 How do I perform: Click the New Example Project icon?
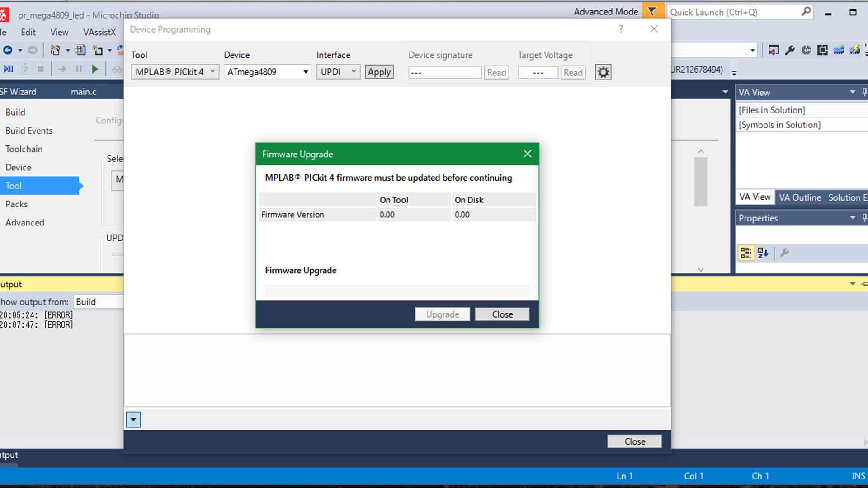(80, 50)
